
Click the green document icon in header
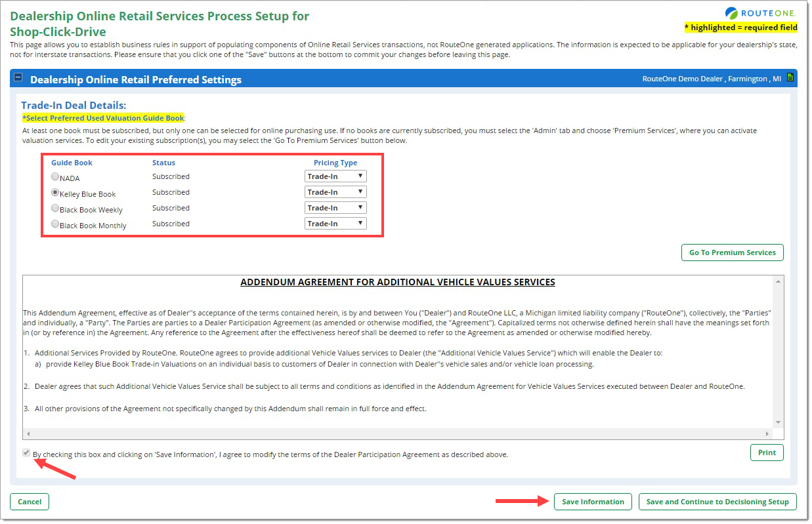click(x=790, y=78)
